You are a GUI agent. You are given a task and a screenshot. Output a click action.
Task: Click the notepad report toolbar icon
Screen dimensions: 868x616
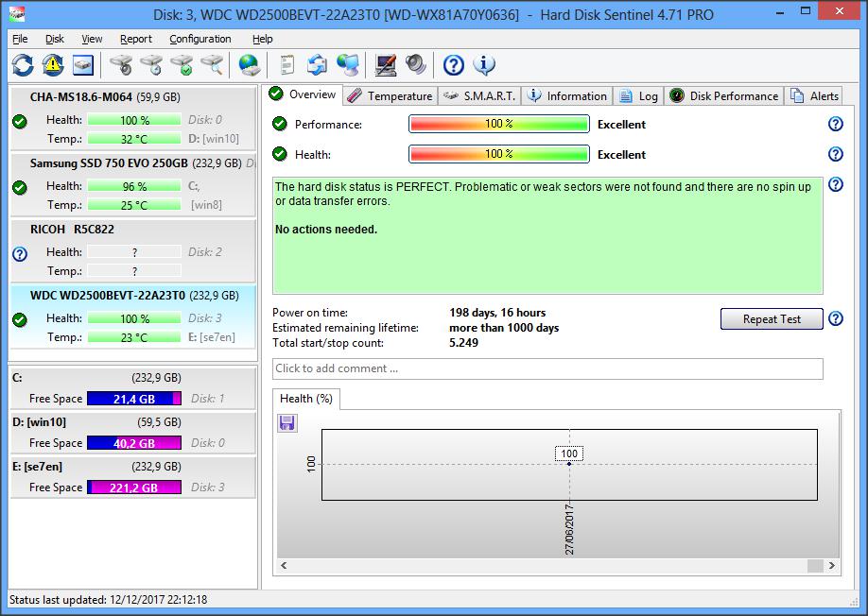(286, 64)
